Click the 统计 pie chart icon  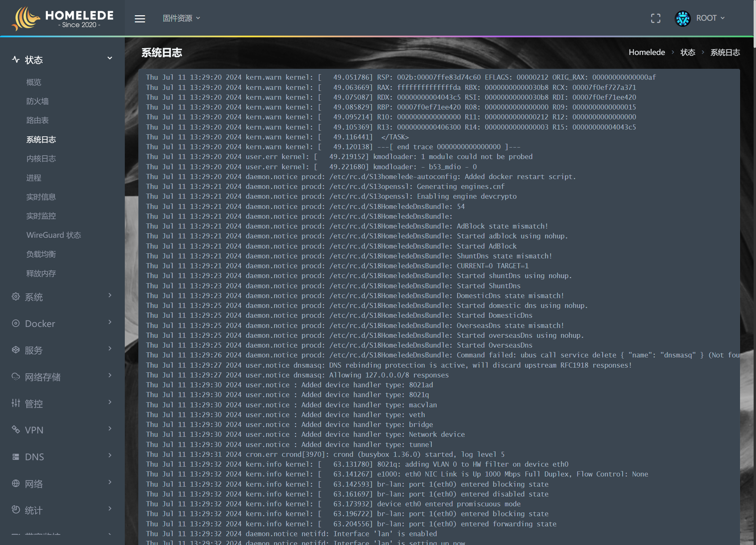point(16,510)
